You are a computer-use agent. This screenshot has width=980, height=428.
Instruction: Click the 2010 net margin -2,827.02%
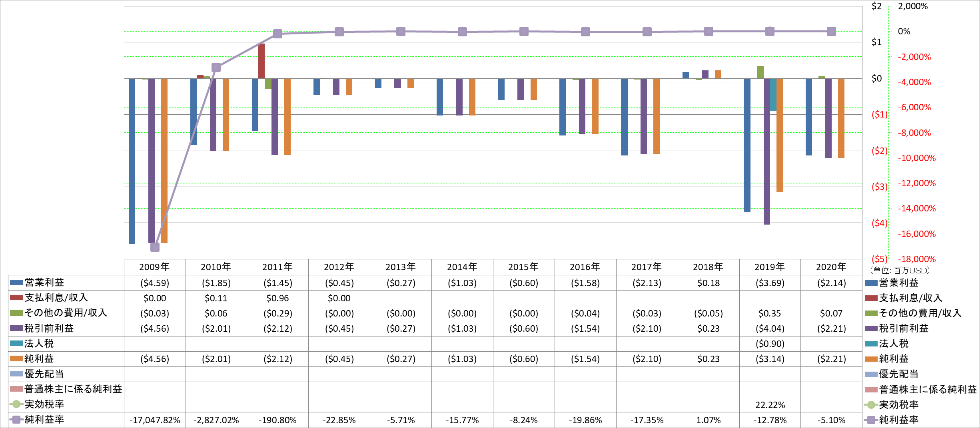pyautogui.click(x=216, y=420)
